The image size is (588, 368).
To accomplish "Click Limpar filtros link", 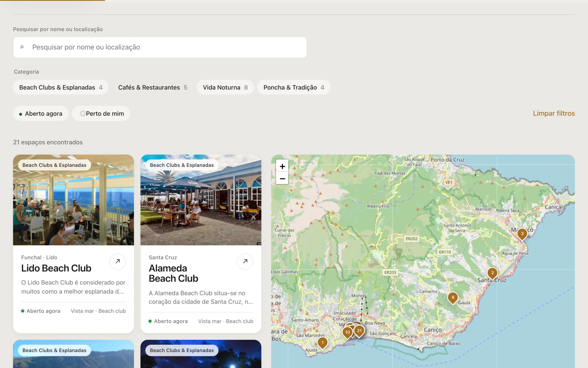I will pyautogui.click(x=554, y=113).
